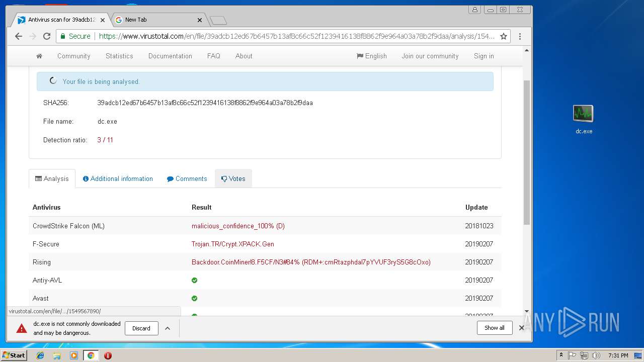The height and width of the screenshot is (362, 644).
Task: Open the Statistics page
Action: click(x=119, y=56)
